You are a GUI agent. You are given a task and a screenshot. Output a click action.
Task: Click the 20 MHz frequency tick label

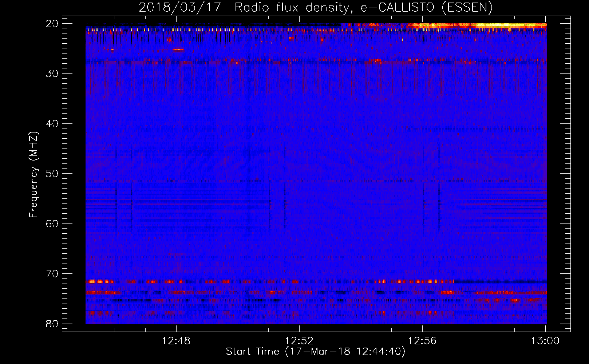click(x=52, y=24)
